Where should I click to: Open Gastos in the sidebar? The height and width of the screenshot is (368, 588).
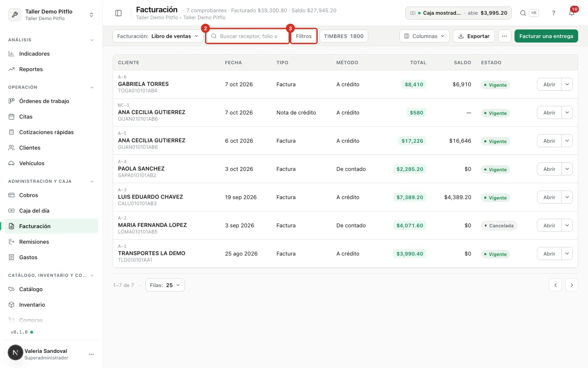click(x=51, y=257)
